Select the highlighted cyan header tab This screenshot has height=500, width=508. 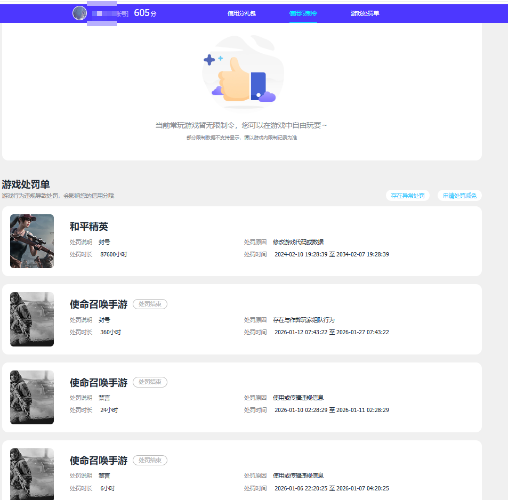(303, 13)
